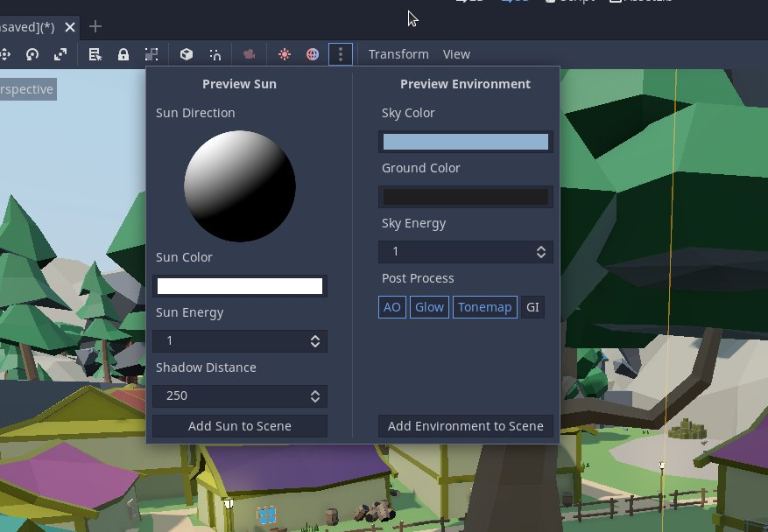The height and width of the screenshot is (532, 768).
Task: Toggle Glow post process
Action: pyautogui.click(x=429, y=307)
